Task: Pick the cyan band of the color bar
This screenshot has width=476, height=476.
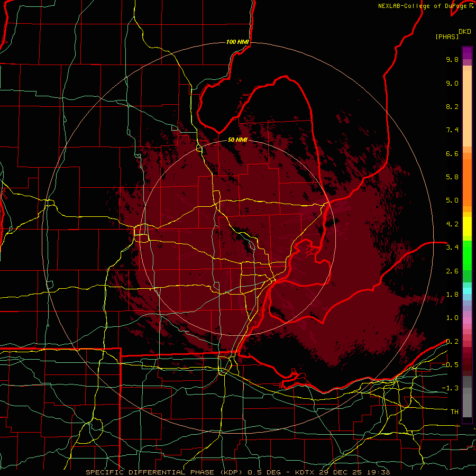Action: (467, 291)
